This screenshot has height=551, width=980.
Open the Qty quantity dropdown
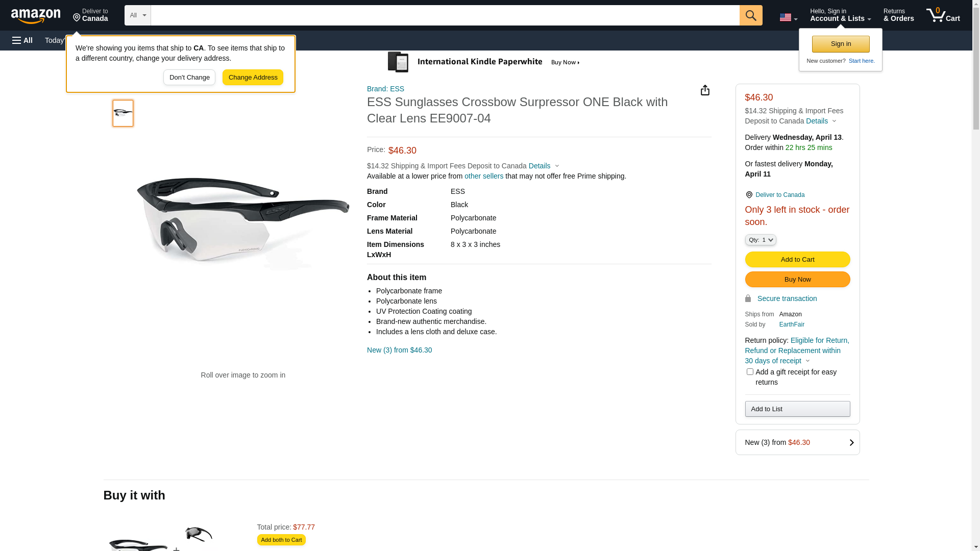[x=760, y=240]
